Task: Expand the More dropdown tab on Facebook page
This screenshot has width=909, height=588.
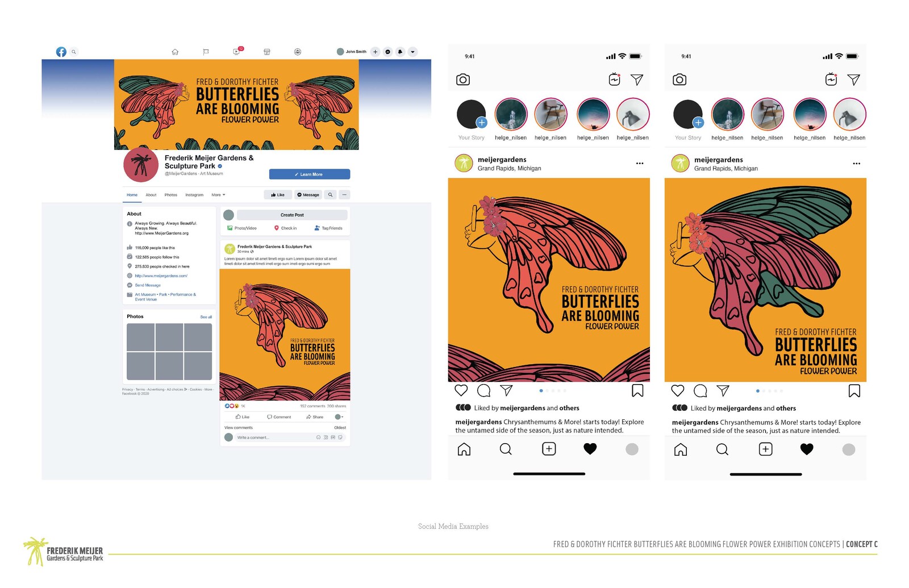Action: 218,195
